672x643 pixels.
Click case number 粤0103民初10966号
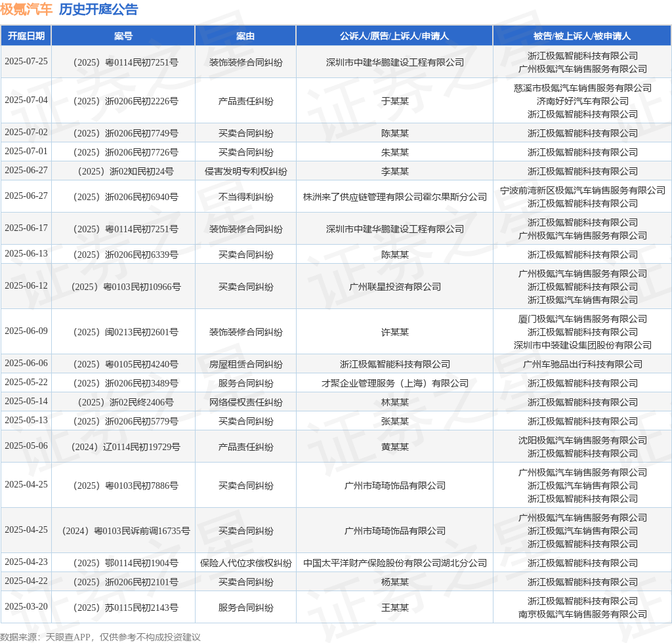pyautogui.click(x=126, y=287)
